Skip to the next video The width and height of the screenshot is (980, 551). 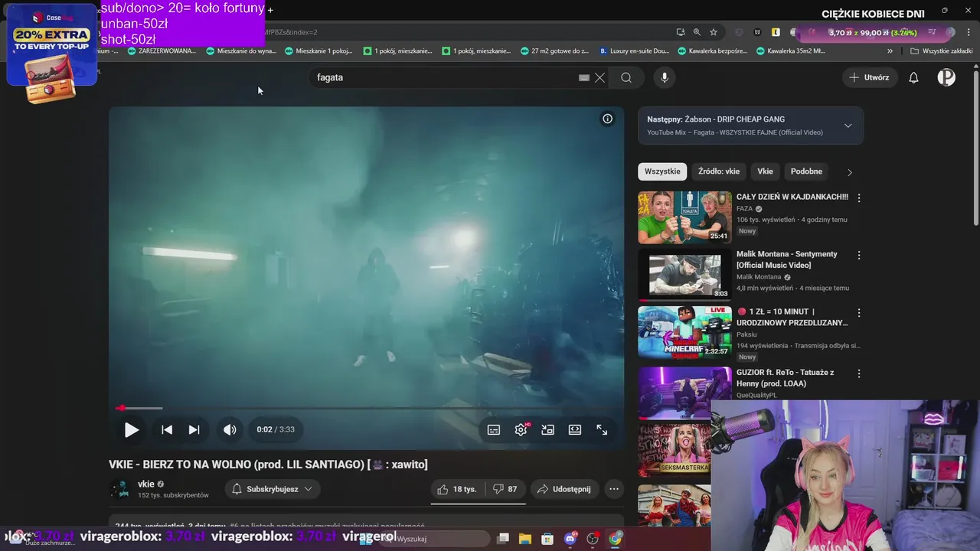[x=194, y=430]
